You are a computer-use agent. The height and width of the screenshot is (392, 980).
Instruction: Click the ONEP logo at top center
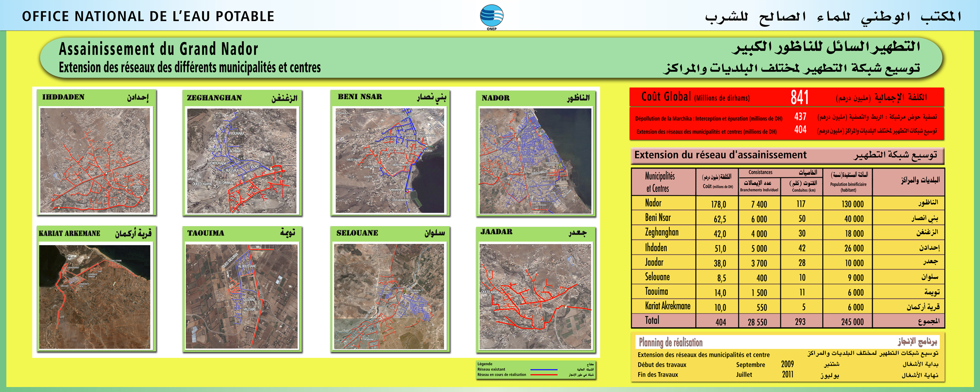click(491, 16)
